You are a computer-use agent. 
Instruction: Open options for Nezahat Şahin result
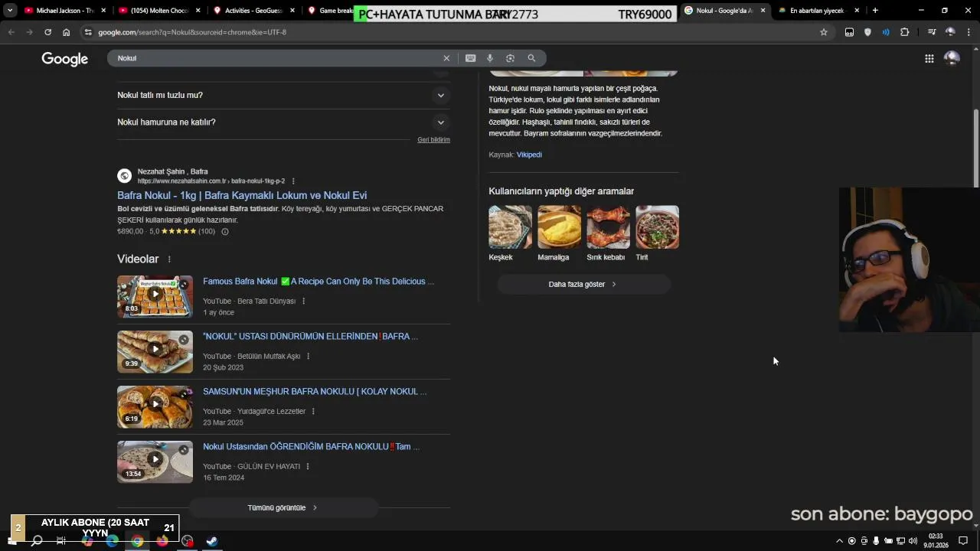(x=293, y=181)
